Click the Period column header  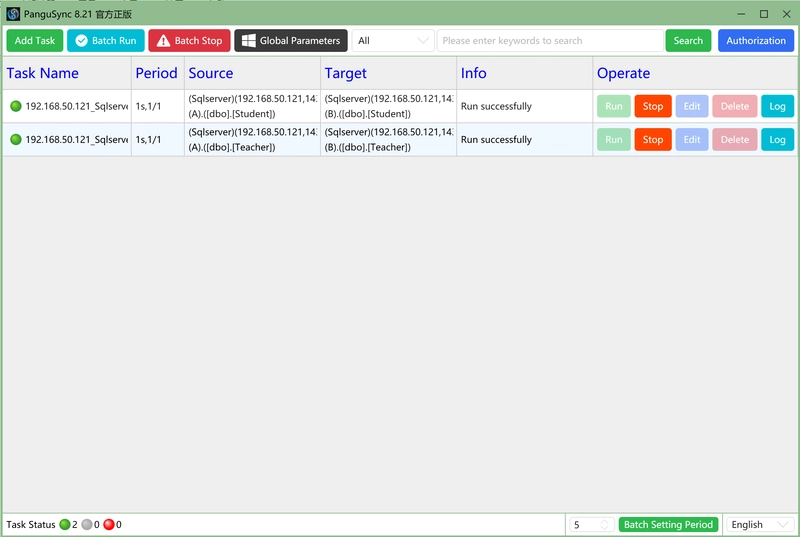coord(156,73)
